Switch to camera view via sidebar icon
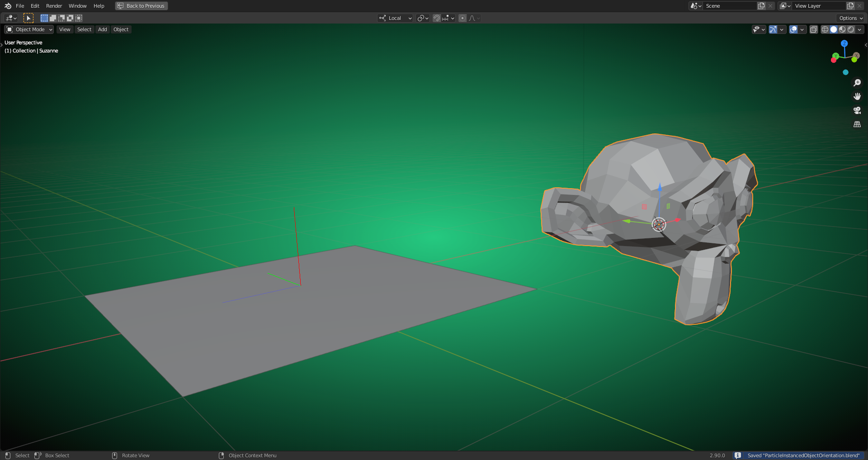Screen dimensions: 868x460 857,110
